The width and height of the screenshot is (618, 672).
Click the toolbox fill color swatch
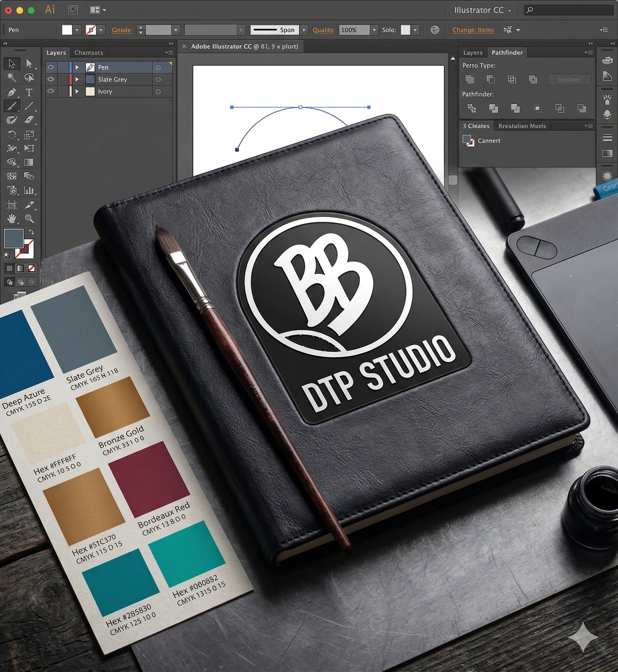click(13, 238)
